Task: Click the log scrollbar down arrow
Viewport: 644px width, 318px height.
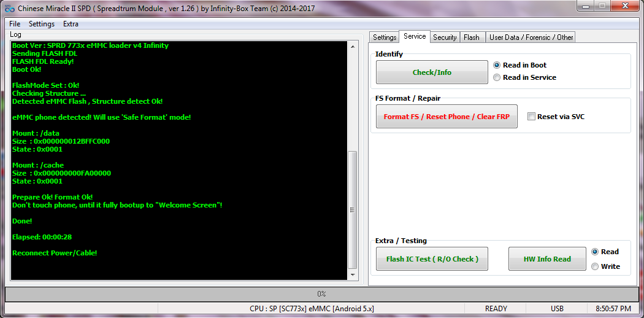Action: coord(353,275)
